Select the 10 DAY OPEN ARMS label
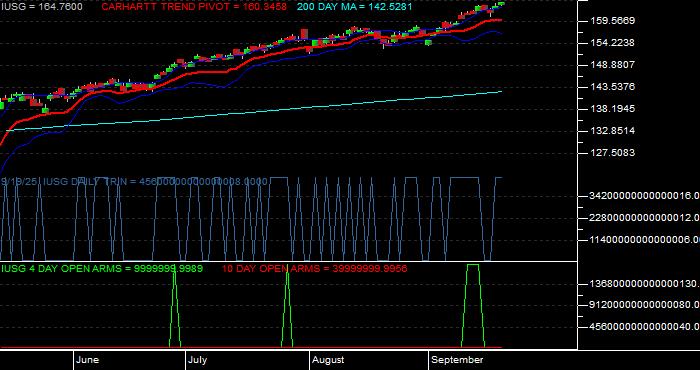Image resolution: width=700 pixels, height=370 pixels. [x=314, y=269]
